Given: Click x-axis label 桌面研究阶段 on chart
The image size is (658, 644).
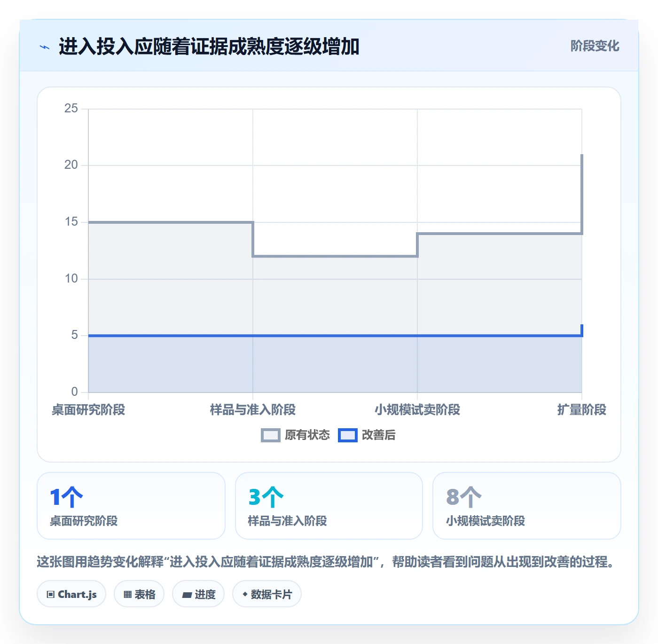Looking at the screenshot, I should point(88,410).
